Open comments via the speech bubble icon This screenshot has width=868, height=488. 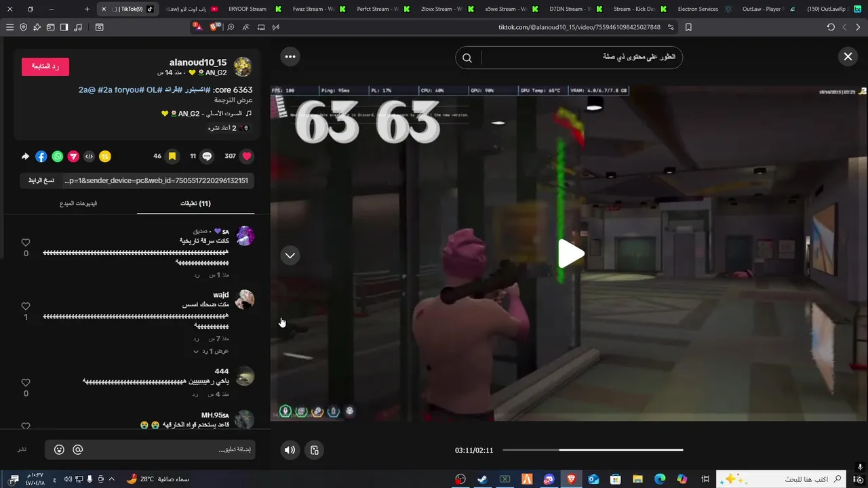coord(208,156)
